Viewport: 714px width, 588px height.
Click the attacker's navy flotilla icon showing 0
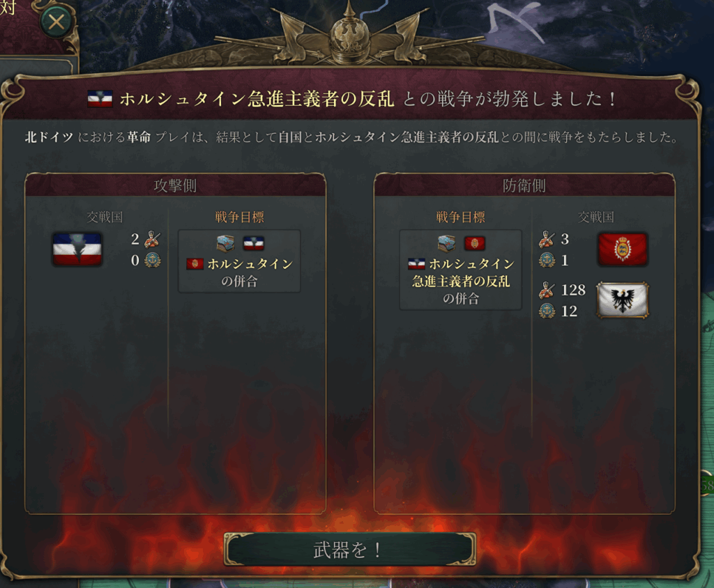coord(153,261)
